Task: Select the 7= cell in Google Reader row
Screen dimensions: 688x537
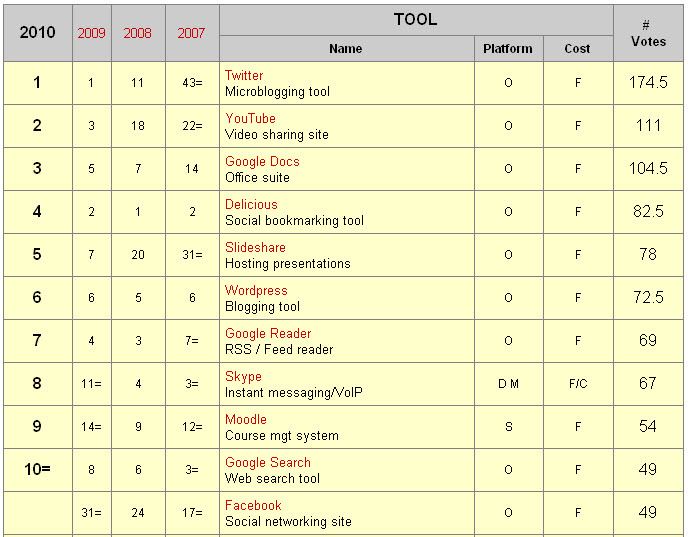Action: [x=192, y=340]
